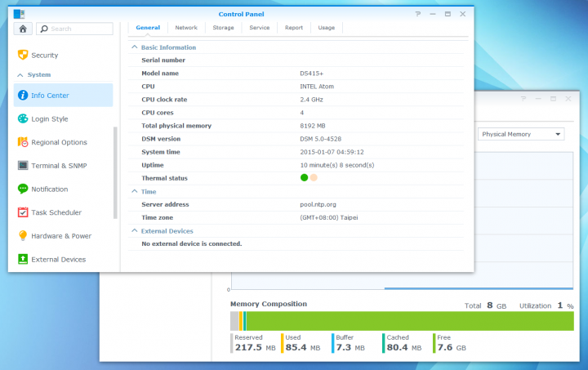Click the Notification speech bubble icon
588x370 pixels.
tap(23, 189)
